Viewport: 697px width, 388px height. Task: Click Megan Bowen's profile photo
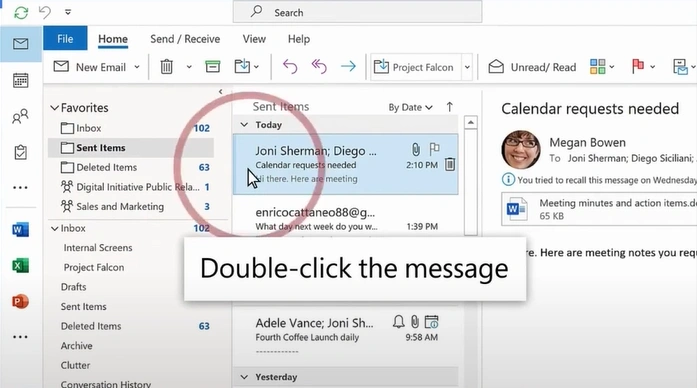click(x=521, y=150)
